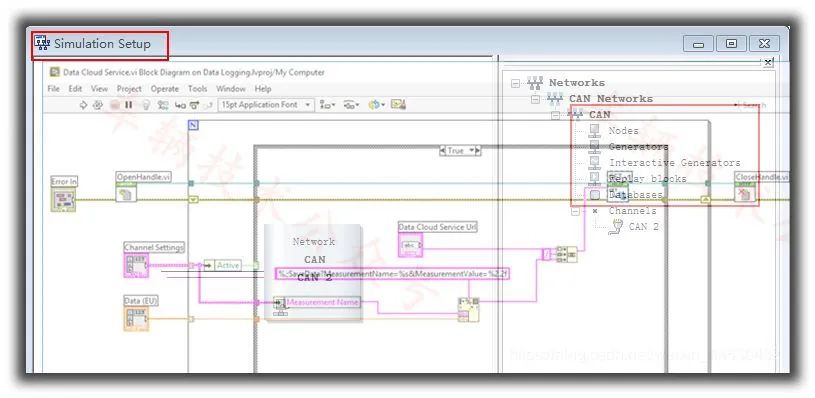Click the Run arrow in LabVIEW toolbar
The height and width of the screenshot is (398, 815).
pos(83,105)
